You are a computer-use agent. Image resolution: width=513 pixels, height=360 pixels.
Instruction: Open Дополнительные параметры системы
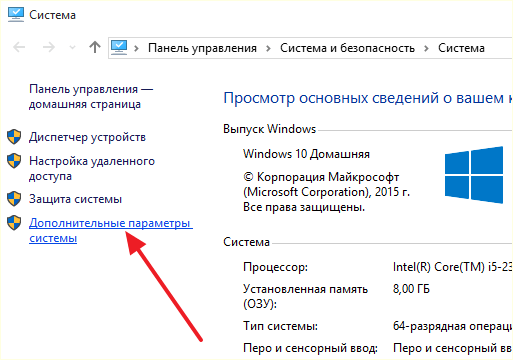pos(111,230)
